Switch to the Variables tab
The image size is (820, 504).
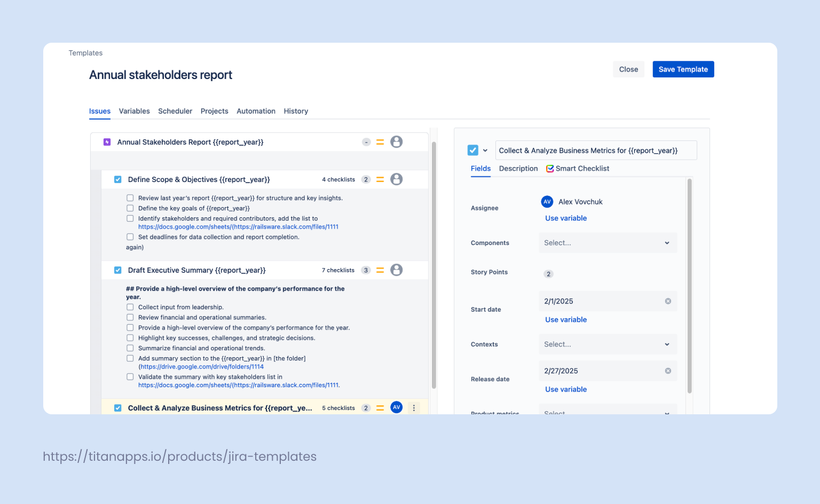134,111
